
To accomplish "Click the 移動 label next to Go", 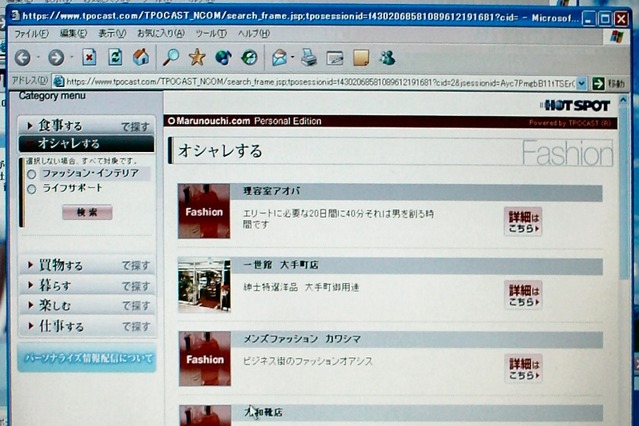I will pyautogui.click(x=616, y=84).
